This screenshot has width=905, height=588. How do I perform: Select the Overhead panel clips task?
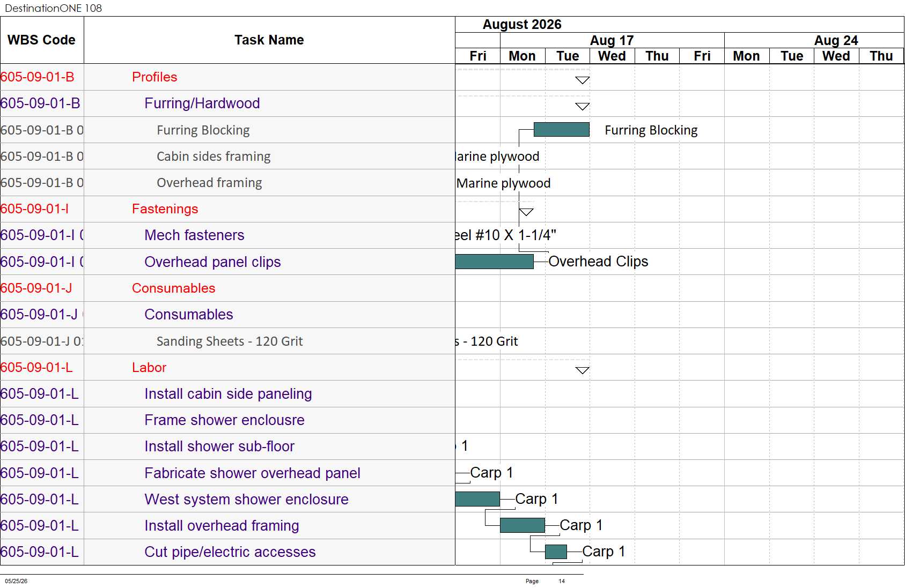point(212,262)
